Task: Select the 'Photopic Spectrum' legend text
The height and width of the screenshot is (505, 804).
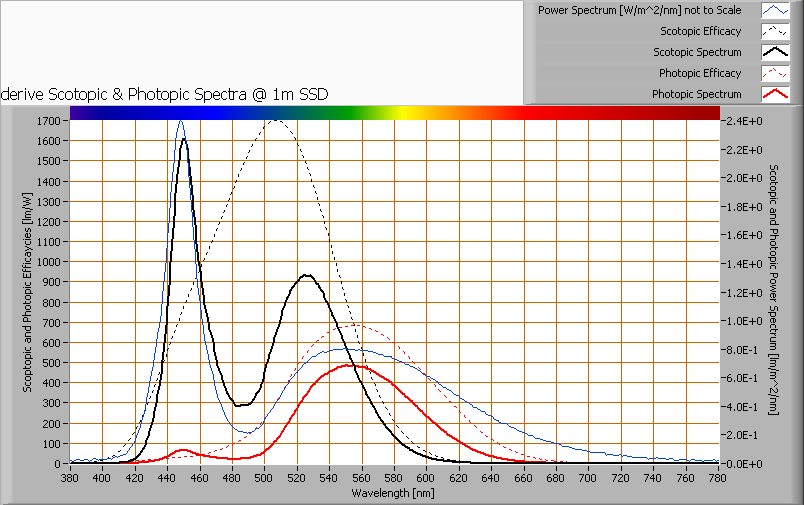Action: click(697, 94)
